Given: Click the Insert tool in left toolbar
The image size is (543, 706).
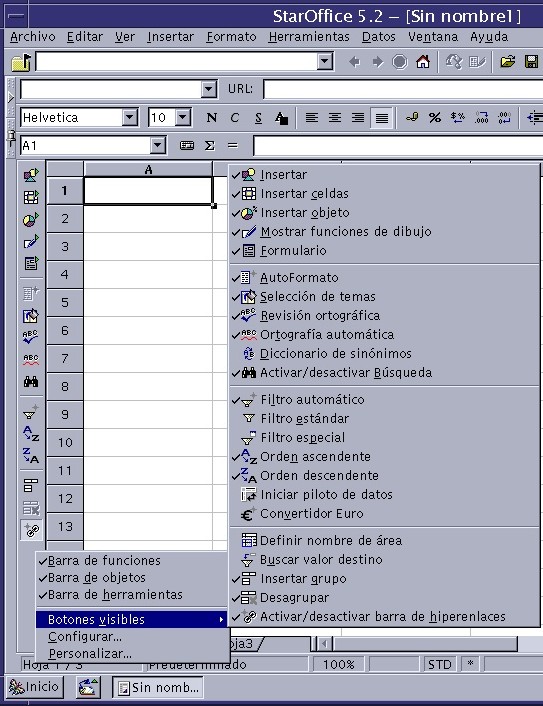Looking at the screenshot, I should point(31,175).
